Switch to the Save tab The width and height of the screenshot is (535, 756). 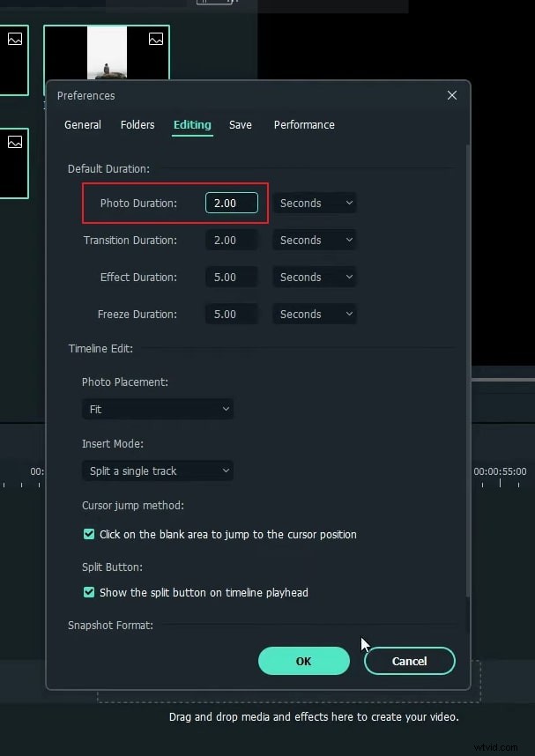(x=241, y=125)
